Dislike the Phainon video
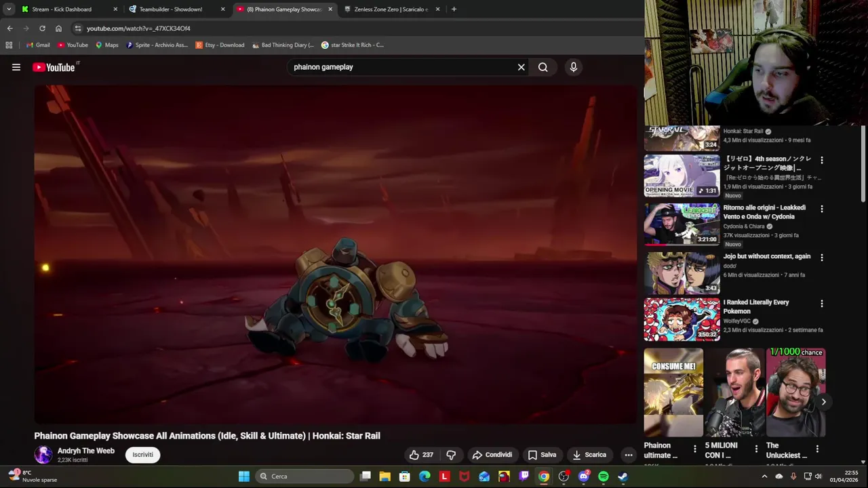 click(x=451, y=455)
